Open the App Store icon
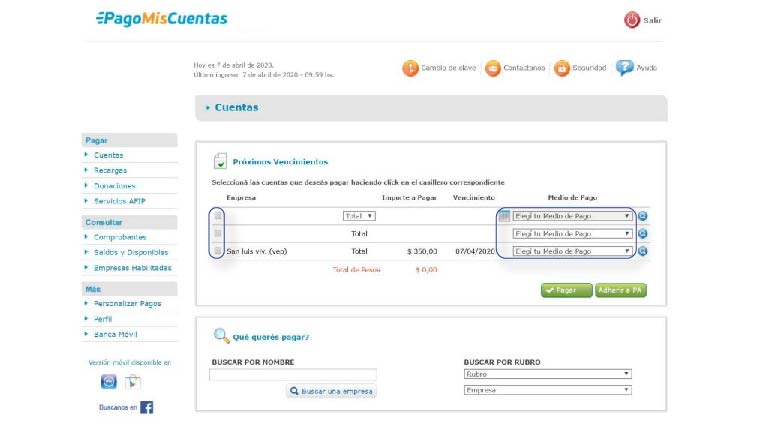This screenshot has height=432, width=768. coord(109,381)
